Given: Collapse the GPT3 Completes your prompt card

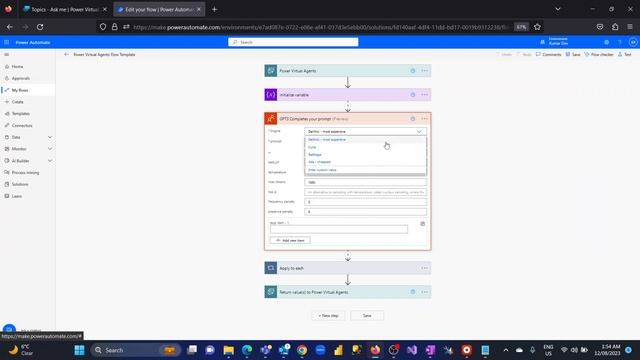Looking at the screenshot, I should (x=347, y=119).
